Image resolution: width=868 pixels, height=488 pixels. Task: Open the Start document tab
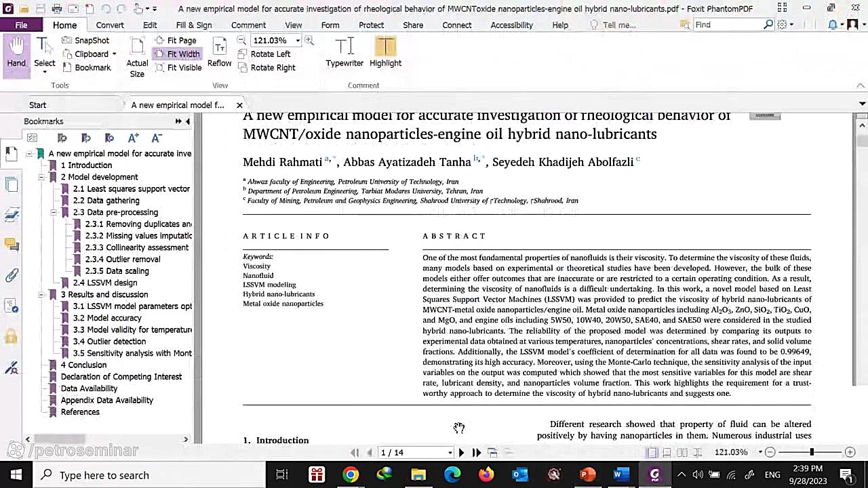[x=38, y=105]
